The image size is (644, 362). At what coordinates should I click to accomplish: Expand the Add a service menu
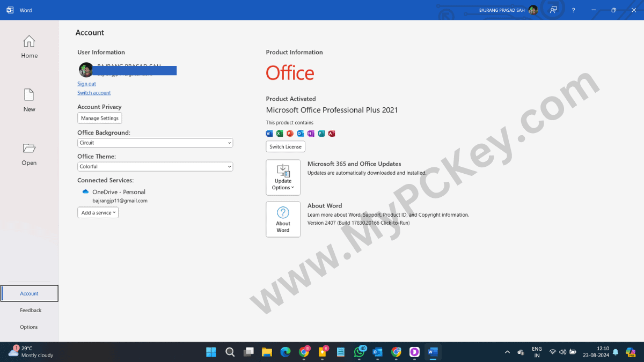(x=98, y=212)
